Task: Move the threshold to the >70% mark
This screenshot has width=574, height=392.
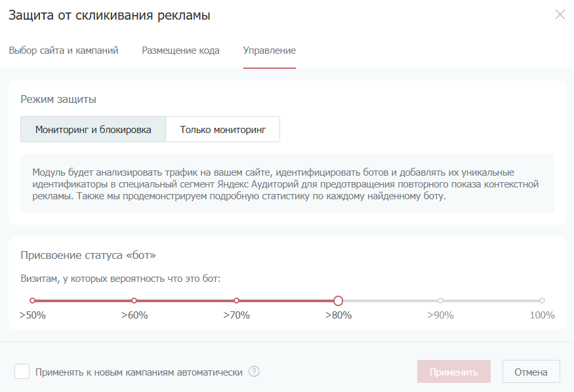Action: coord(236,301)
